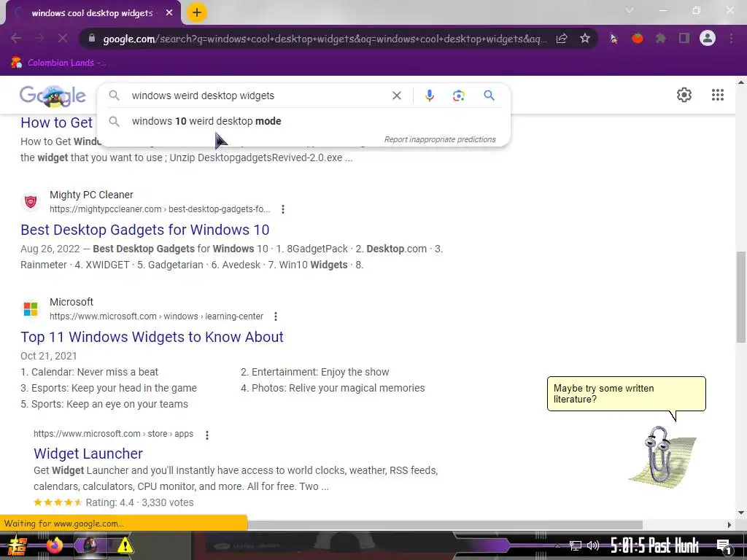Bookmark this page with the star
The image size is (747, 560).
click(585, 39)
